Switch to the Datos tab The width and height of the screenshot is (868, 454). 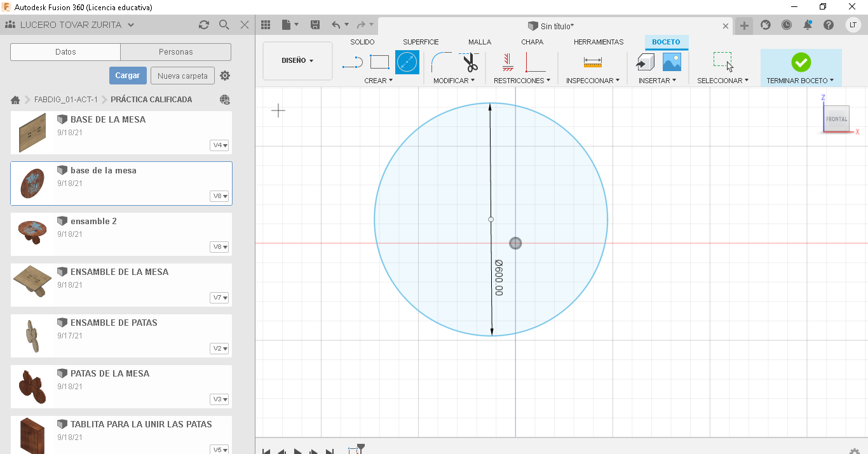point(65,52)
